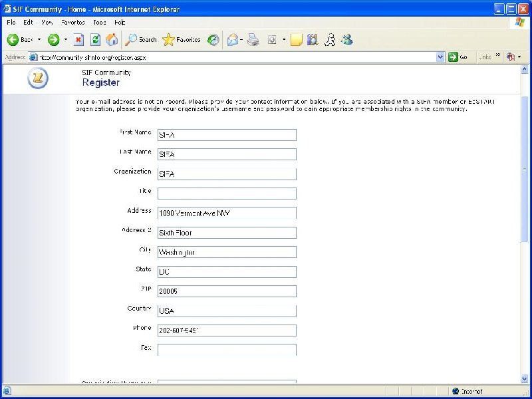
Task: Click the SIF Community logo icon
Action: click(38, 78)
